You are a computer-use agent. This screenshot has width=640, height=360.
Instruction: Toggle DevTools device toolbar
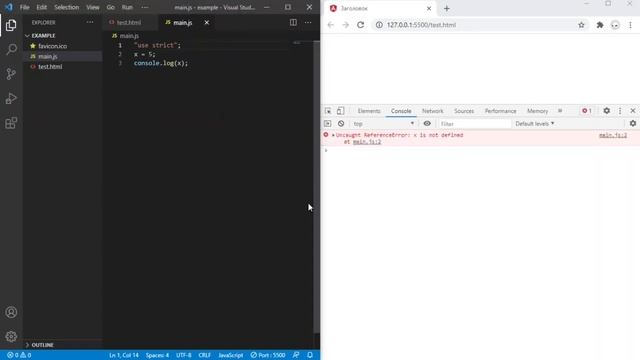pos(340,111)
